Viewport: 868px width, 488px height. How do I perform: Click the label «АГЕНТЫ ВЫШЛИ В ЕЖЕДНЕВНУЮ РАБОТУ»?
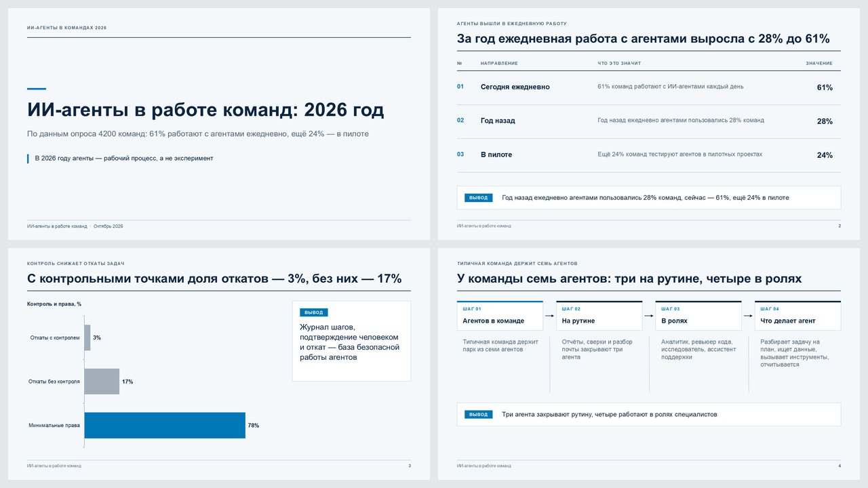click(512, 24)
